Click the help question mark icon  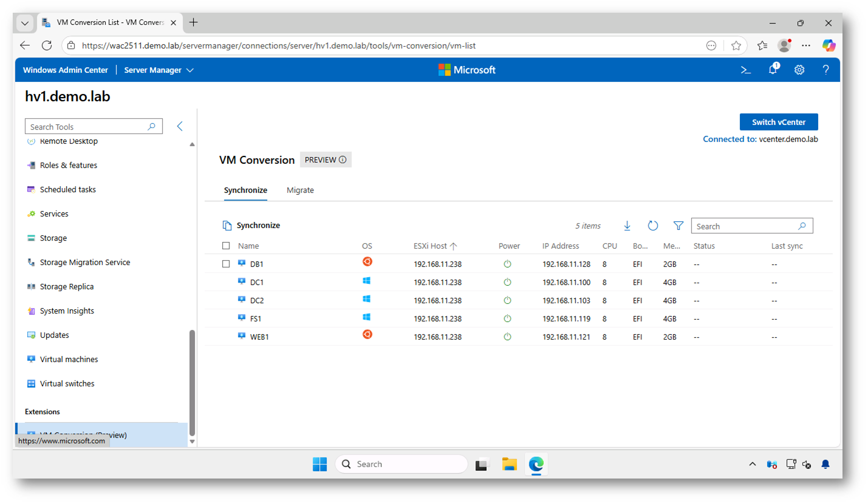click(x=826, y=70)
